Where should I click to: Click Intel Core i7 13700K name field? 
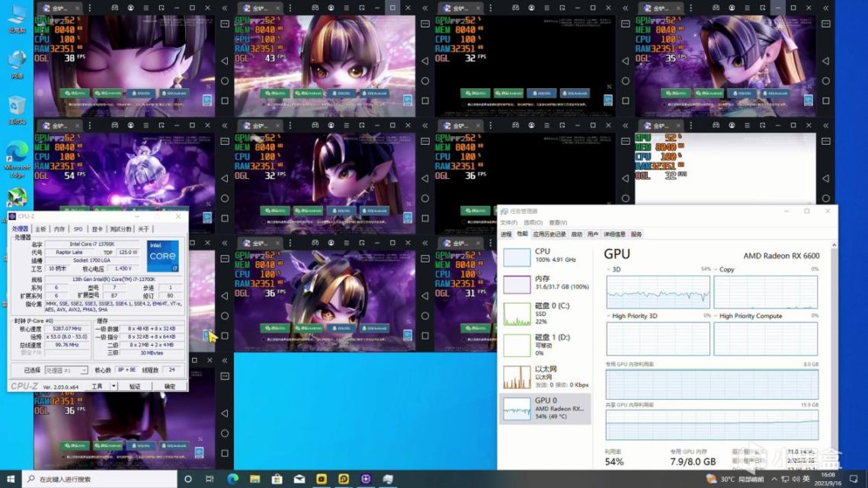91,244
